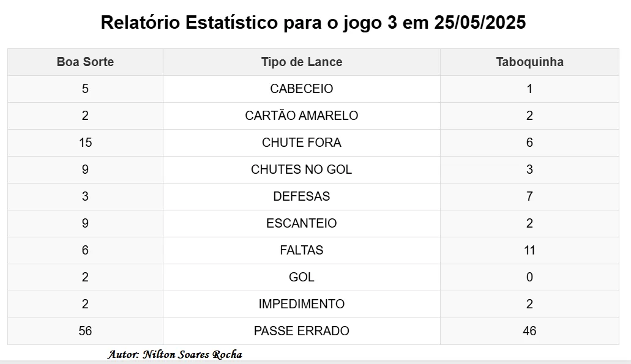Click the "ESCANTEIO" cell
Screen dimensions: 631x364
pos(301,223)
